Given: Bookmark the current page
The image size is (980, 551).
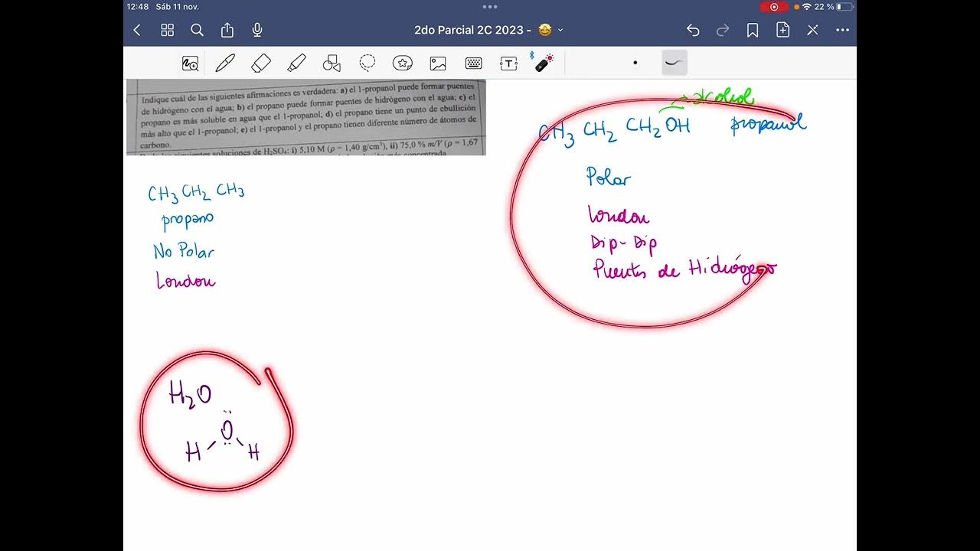Looking at the screenshot, I should tap(753, 30).
